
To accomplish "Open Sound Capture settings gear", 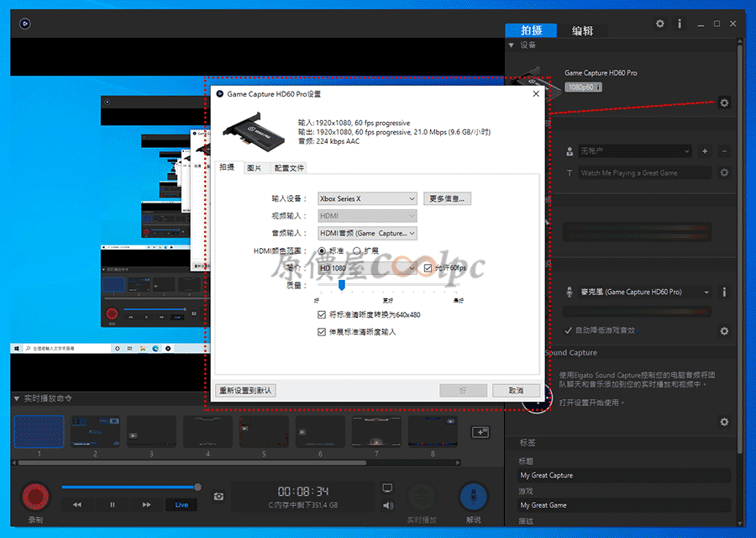I will (x=724, y=422).
